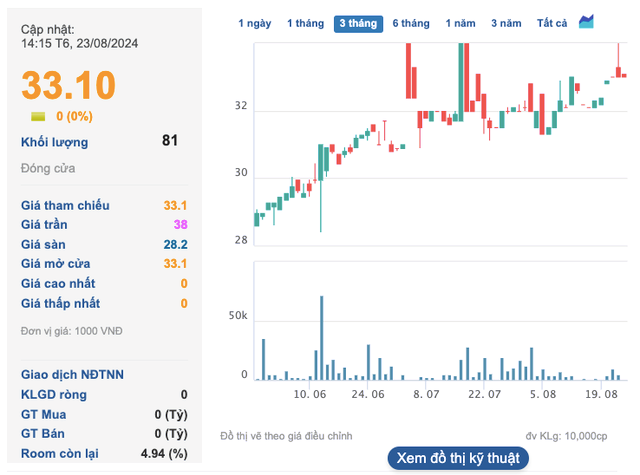Viewport: 640px width, 475px height.
Task: Open the 3 năm chart view
Action: tap(506, 23)
